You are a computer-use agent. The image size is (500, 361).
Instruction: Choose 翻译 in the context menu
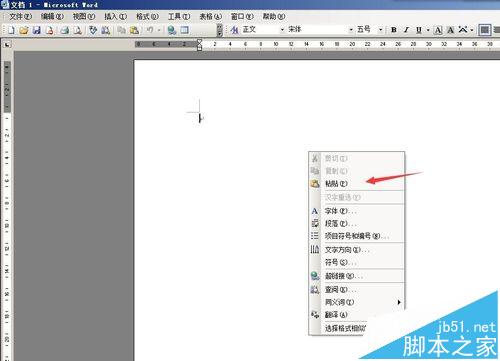pyautogui.click(x=357, y=315)
